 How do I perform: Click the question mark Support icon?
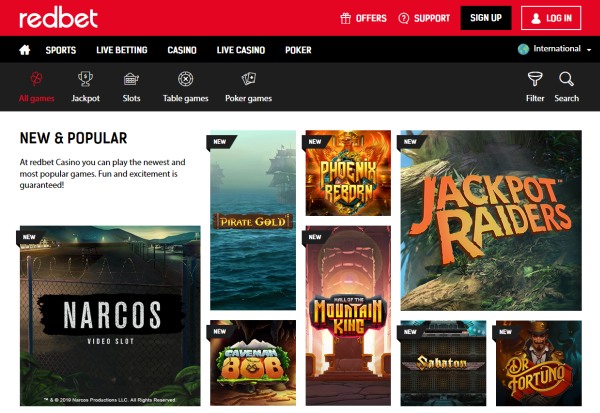pos(403,18)
